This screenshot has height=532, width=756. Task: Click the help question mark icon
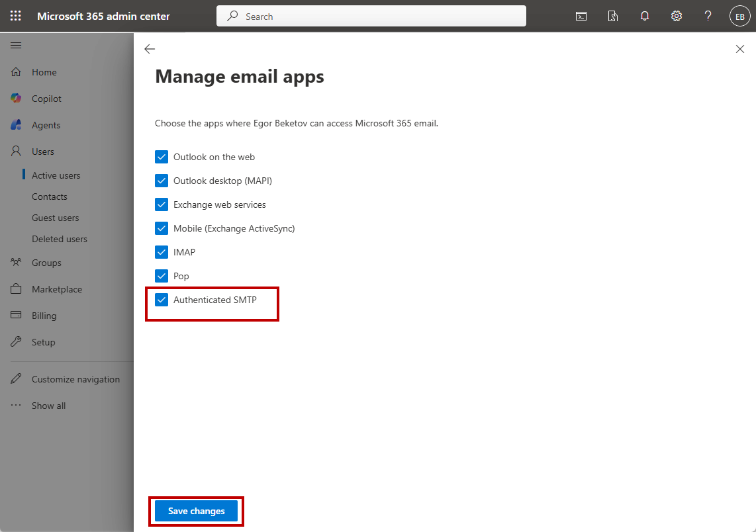pyautogui.click(x=708, y=17)
